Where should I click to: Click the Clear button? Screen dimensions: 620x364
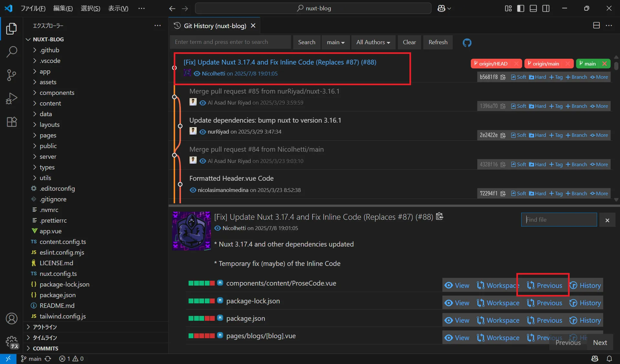(x=409, y=42)
